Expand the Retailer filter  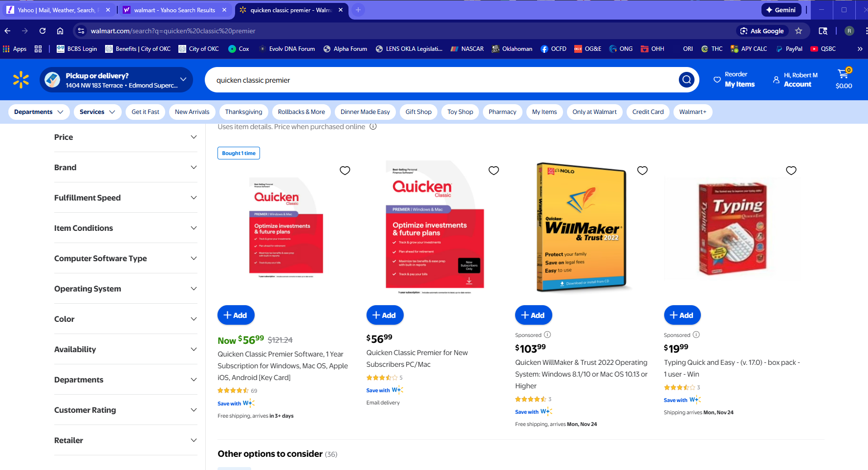click(x=126, y=440)
